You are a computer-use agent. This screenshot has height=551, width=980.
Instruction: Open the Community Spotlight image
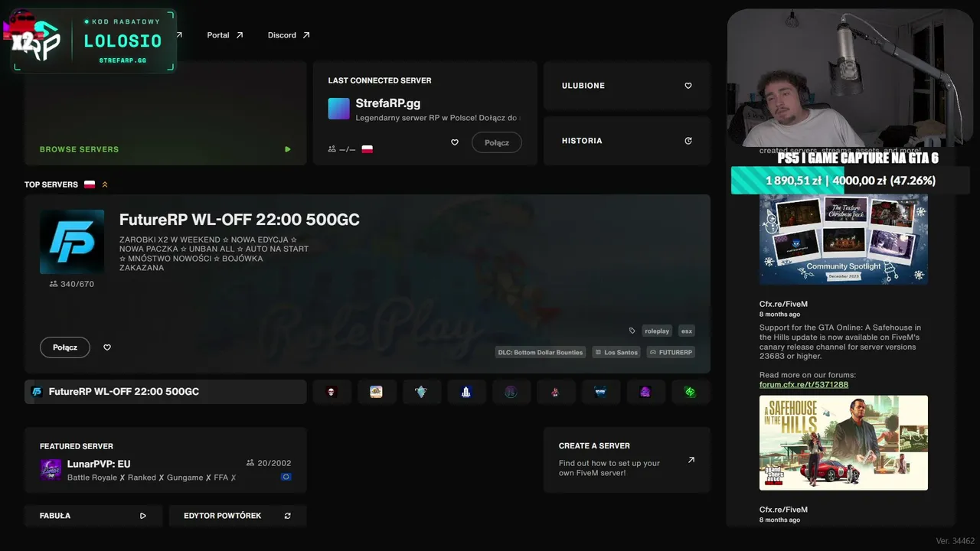tap(844, 239)
